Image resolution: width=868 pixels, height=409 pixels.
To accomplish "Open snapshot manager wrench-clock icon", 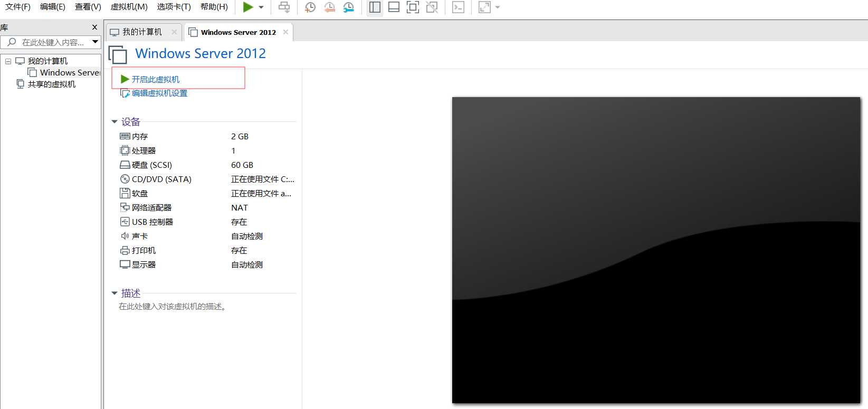I will coord(348,7).
